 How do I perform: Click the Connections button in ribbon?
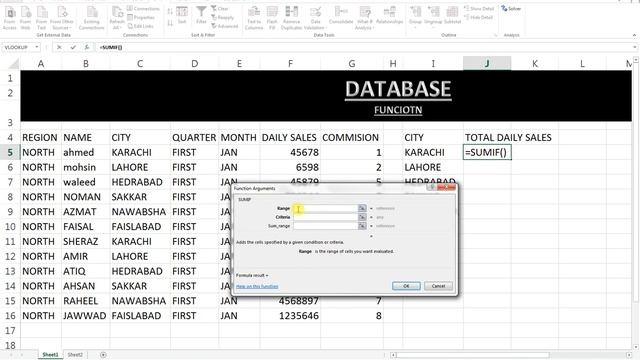[x=143, y=9]
